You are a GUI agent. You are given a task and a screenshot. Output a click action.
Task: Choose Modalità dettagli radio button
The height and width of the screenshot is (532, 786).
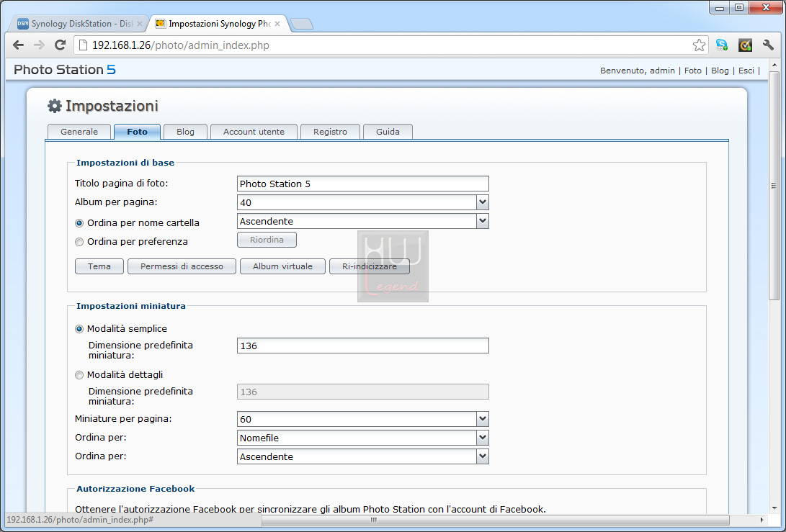(x=79, y=375)
